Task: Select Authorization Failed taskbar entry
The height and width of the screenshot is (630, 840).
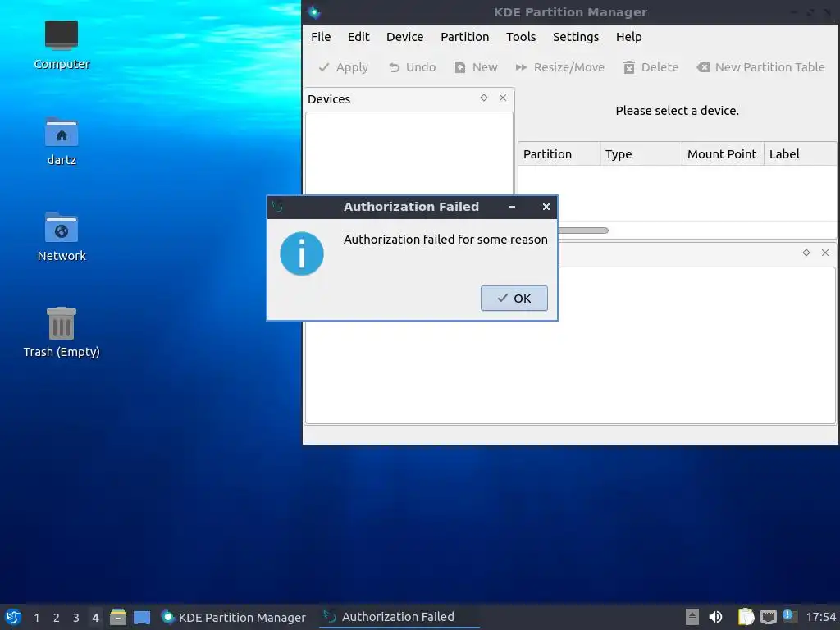Action: (x=398, y=617)
